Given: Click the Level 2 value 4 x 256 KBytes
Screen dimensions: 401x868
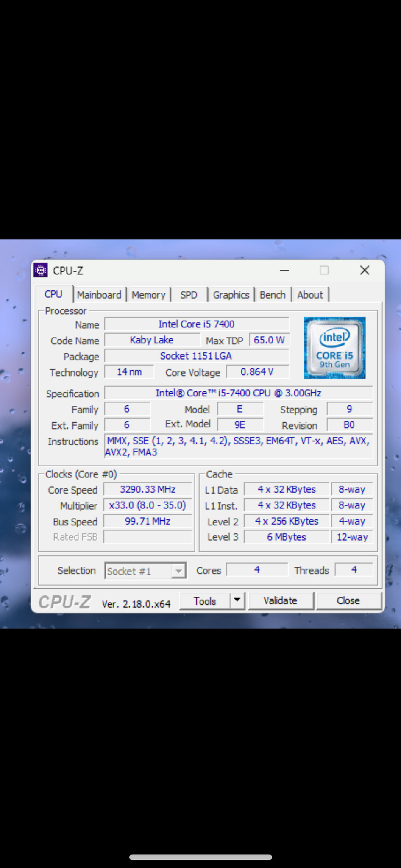Looking at the screenshot, I should (287, 521).
